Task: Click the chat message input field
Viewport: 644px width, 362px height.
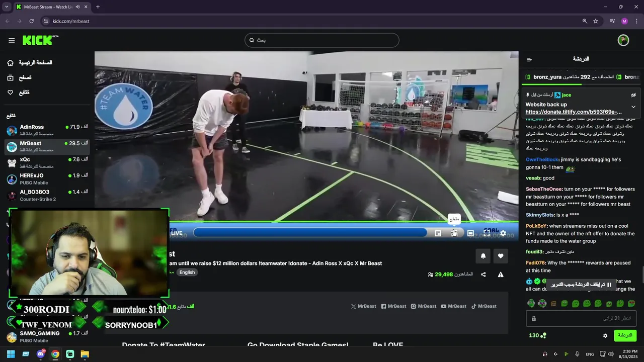Action: [581, 319]
